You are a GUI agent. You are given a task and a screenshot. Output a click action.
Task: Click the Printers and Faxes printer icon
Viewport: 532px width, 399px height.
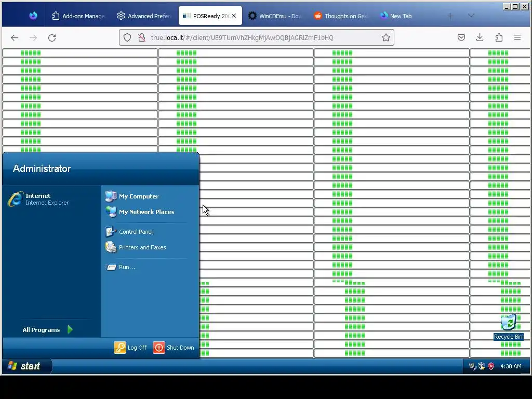(111, 247)
